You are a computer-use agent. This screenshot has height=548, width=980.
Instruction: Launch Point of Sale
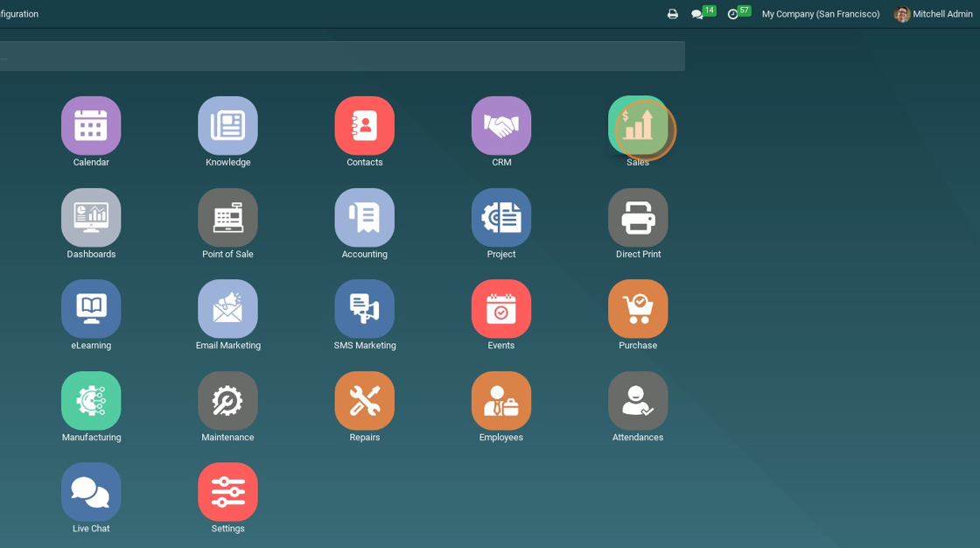tap(228, 218)
